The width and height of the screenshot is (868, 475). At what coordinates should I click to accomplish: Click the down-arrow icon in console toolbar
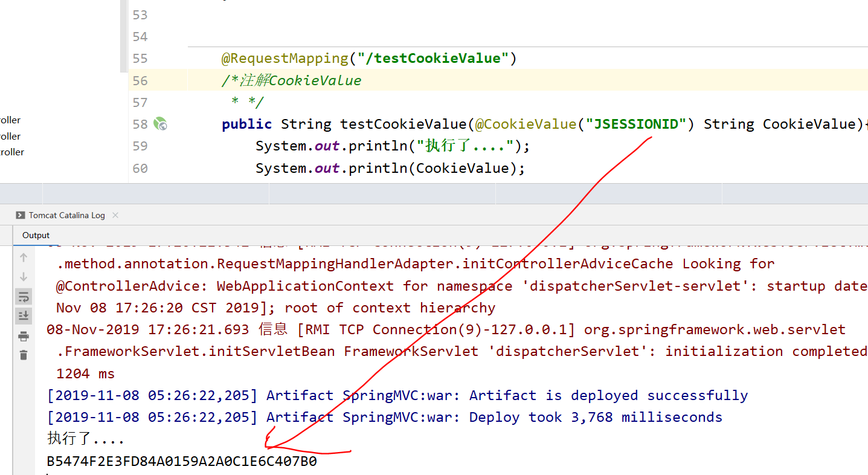point(24,277)
